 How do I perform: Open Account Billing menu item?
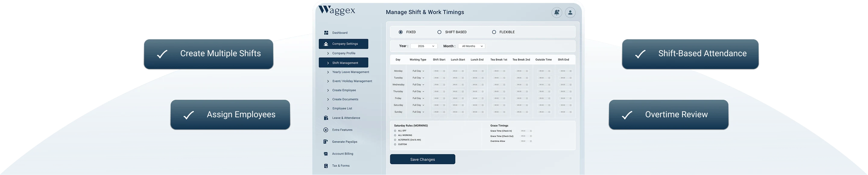coord(343,154)
